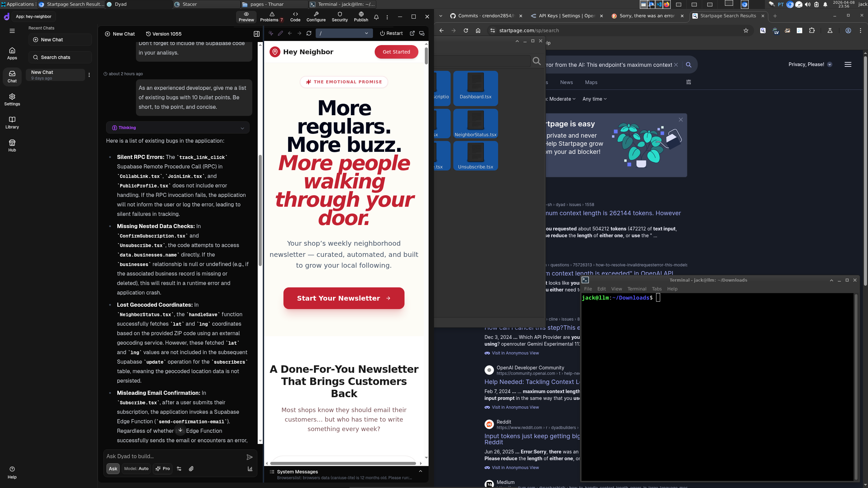Open Terminal window's Edit menu
The width and height of the screenshot is (868, 488).
pyautogui.click(x=602, y=289)
